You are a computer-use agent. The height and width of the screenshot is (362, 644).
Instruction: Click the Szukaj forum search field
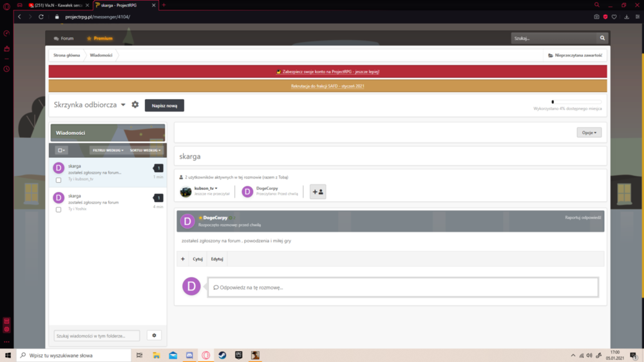554,38
